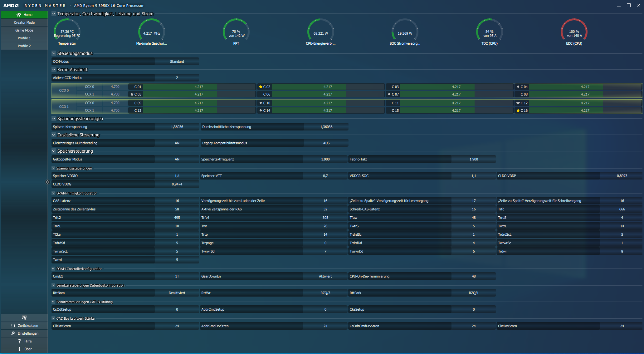Collapse the Speichersteuerung section
644x354 pixels.
point(54,151)
